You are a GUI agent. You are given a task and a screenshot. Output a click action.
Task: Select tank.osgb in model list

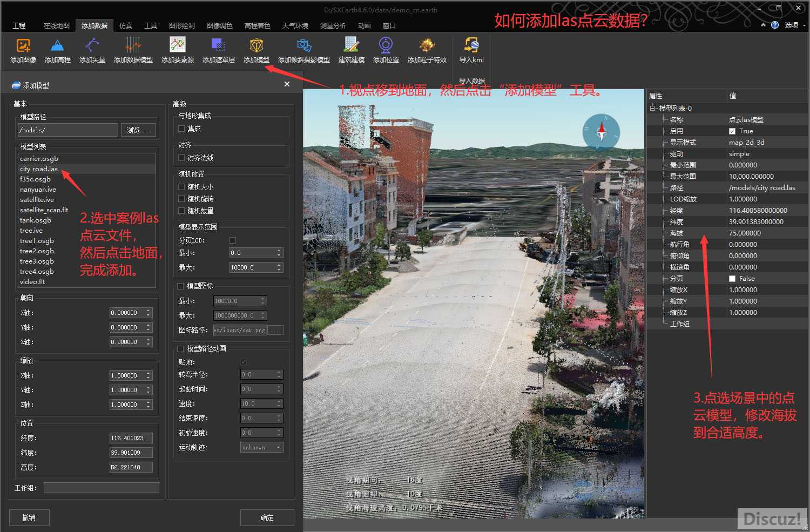(86, 220)
